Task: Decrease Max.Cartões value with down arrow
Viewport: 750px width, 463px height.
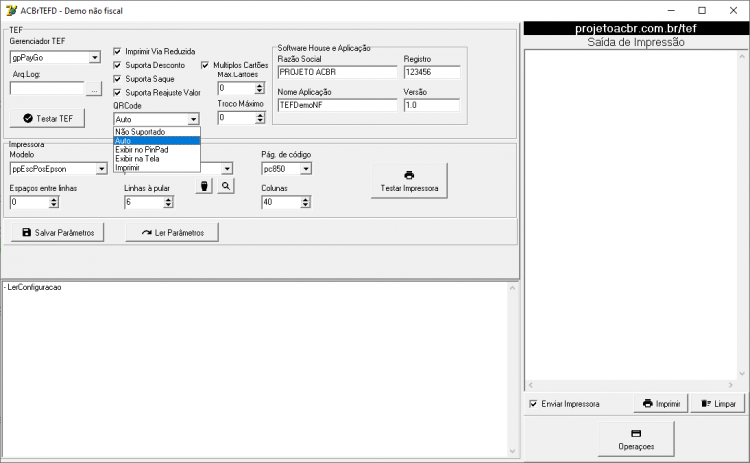Action: click(x=260, y=91)
